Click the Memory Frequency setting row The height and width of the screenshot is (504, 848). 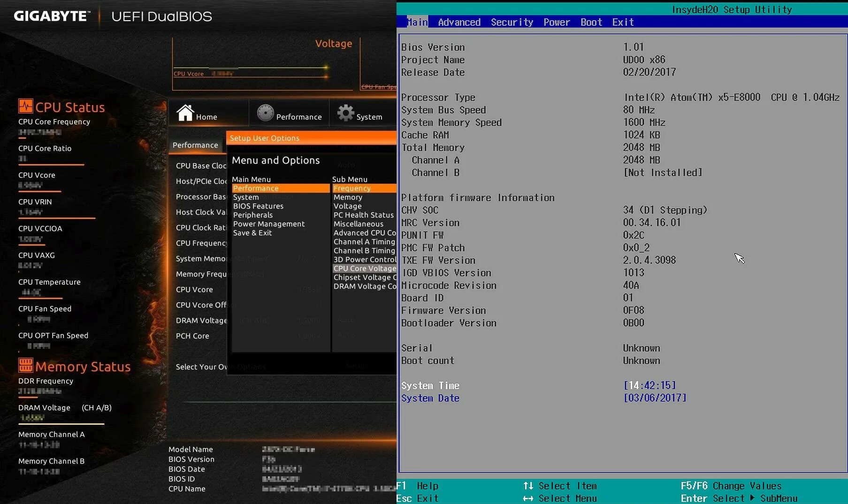tap(201, 274)
